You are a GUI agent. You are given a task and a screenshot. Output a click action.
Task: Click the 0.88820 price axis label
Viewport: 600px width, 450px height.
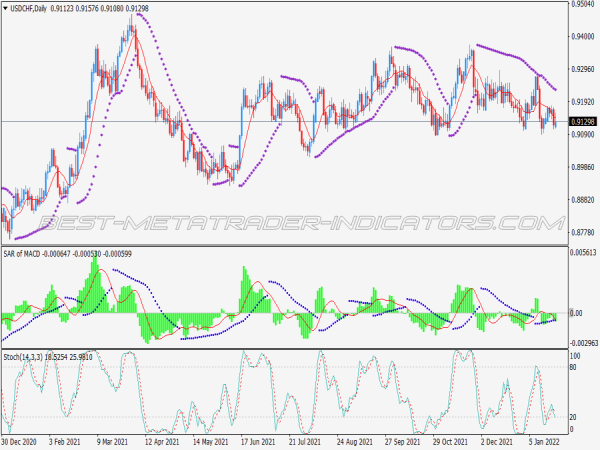583,200
